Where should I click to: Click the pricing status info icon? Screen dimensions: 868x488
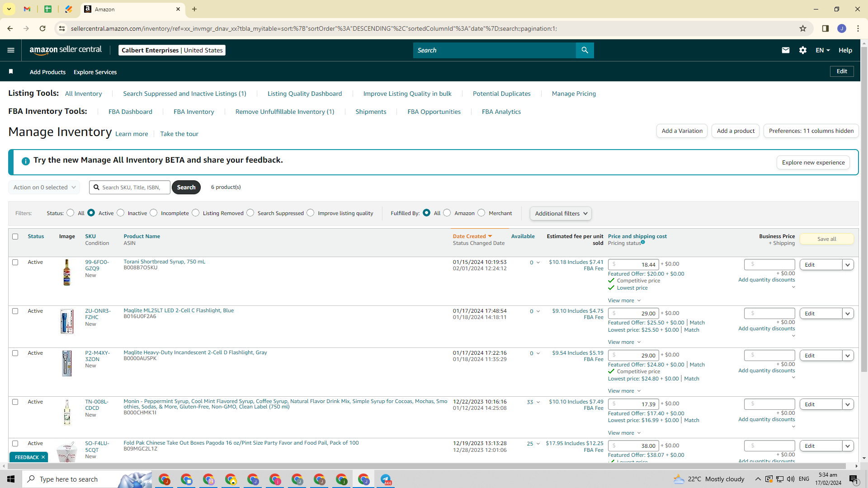[643, 242]
